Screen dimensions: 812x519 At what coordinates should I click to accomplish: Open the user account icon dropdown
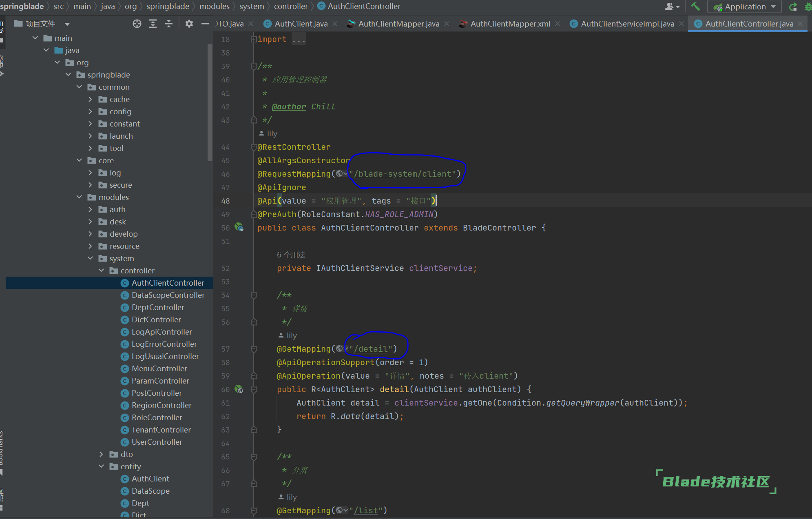coord(672,7)
